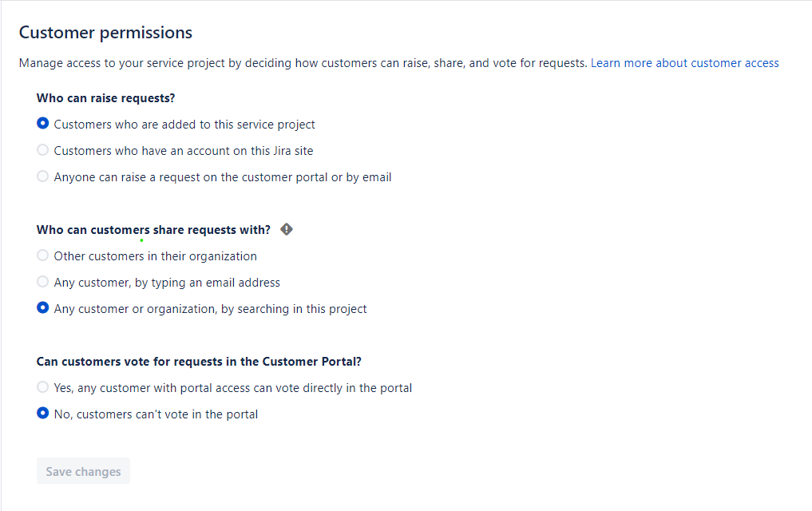Select "Other customers in their organization"
The width and height of the screenshot is (812, 511).
(42, 255)
